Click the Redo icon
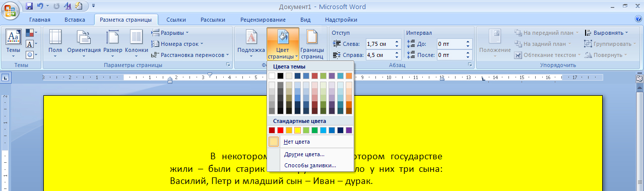 tap(56, 6)
